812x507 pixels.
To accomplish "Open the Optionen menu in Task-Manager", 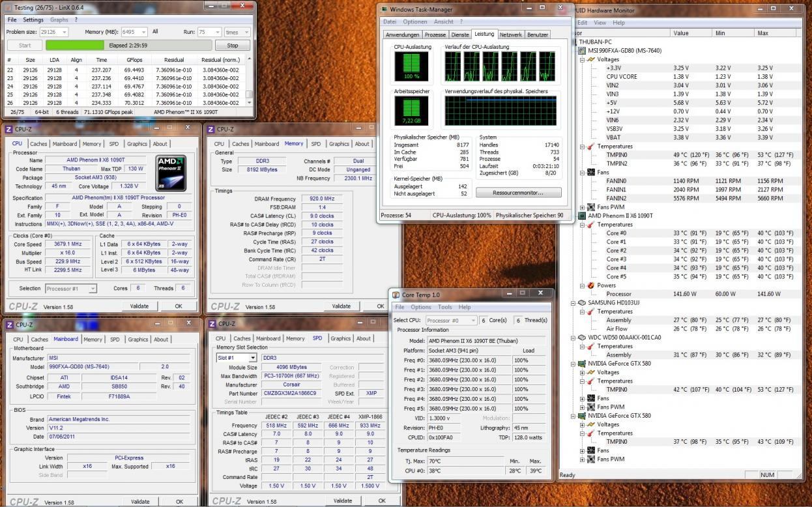I will (x=415, y=22).
